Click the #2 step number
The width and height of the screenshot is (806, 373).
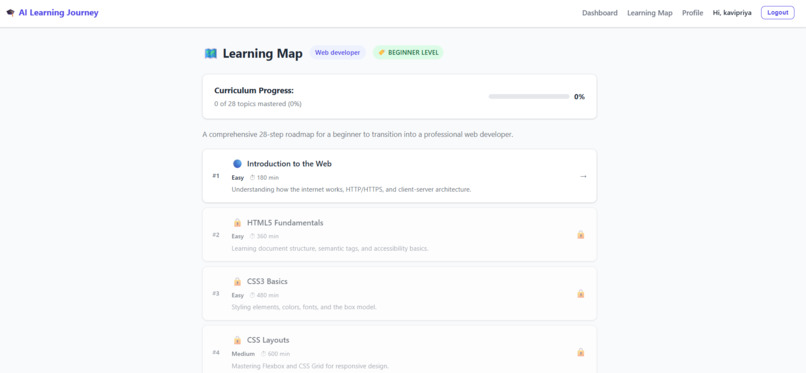pos(216,235)
